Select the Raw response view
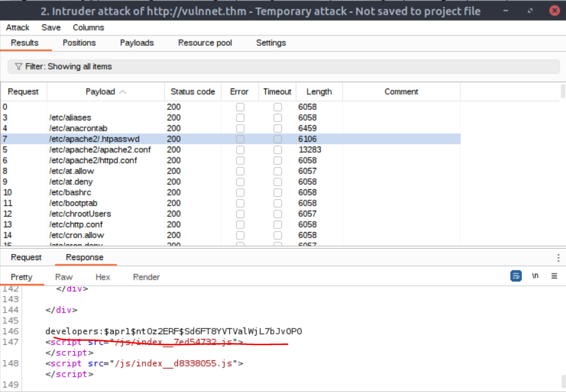 tap(64, 277)
